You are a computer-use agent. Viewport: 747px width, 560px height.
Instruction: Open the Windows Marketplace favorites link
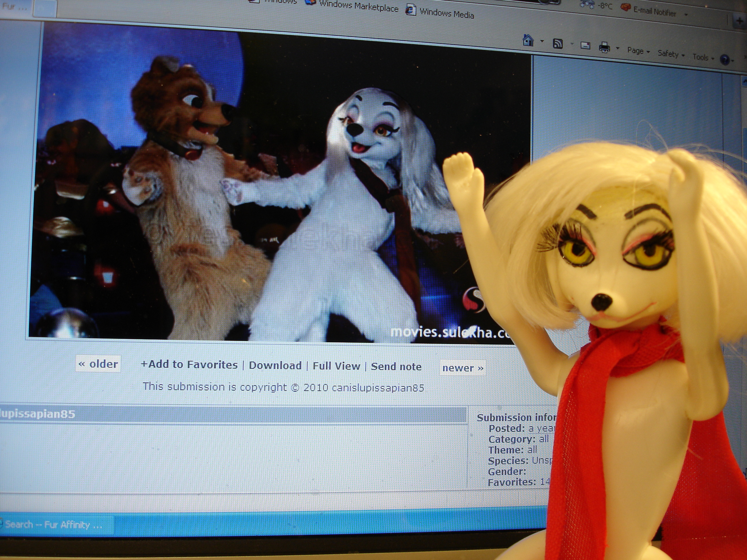(x=359, y=6)
